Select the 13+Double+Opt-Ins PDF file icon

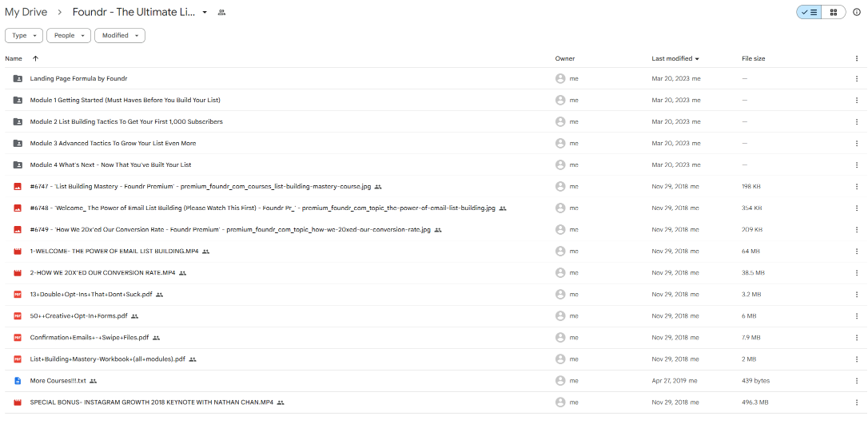[18, 294]
